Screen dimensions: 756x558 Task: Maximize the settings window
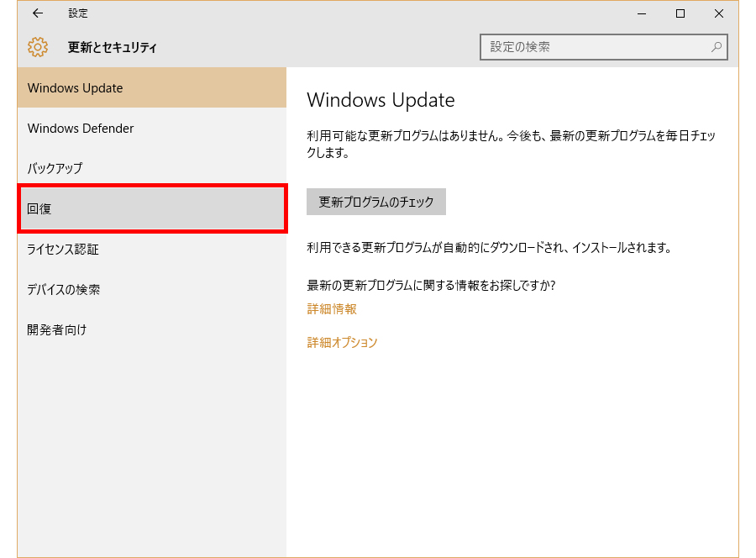680,13
